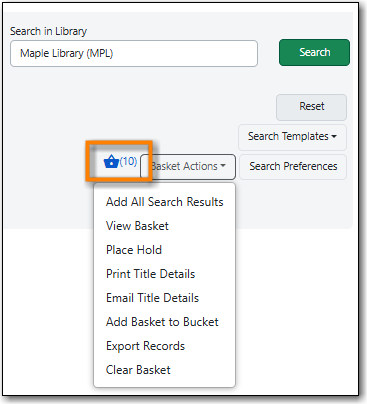Screen dimensions: 367x404
Task: Click the blue basket icon
Action: point(111,162)
